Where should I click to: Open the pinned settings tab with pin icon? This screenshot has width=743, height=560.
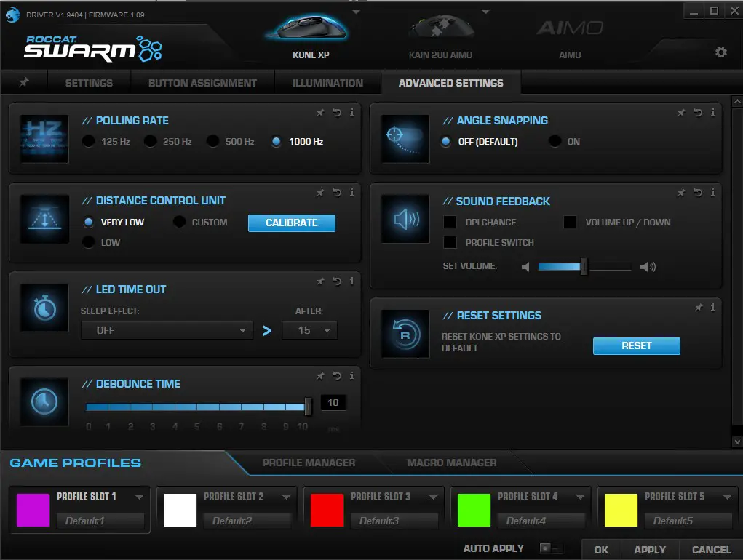pyautogui.click(x=24, y=83)
